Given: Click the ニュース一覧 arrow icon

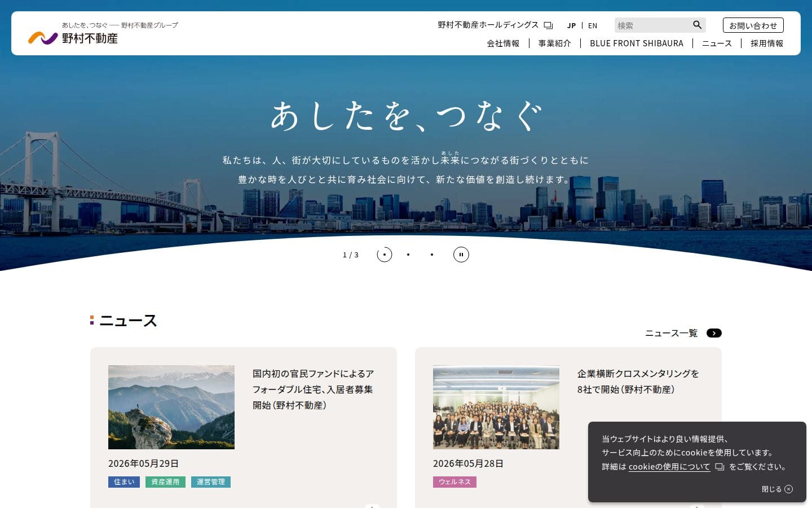Looking at the screenshot, I should [714, 333].
